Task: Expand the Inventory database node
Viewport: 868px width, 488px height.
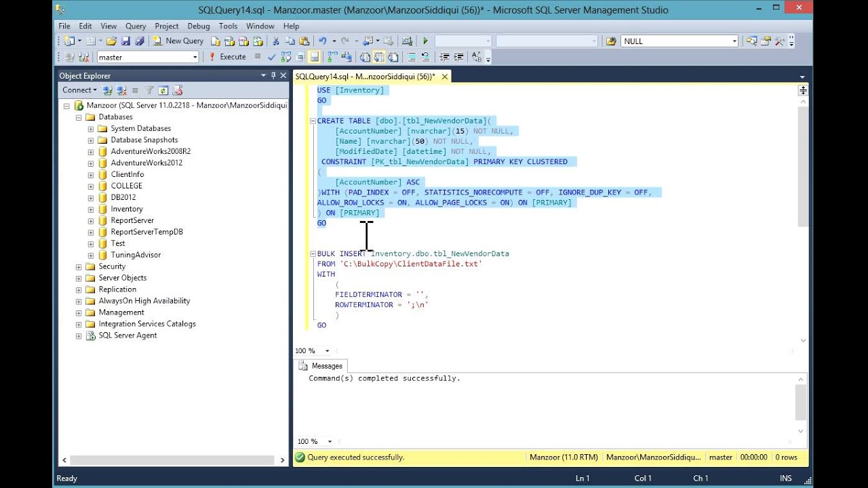Action: 91,209
